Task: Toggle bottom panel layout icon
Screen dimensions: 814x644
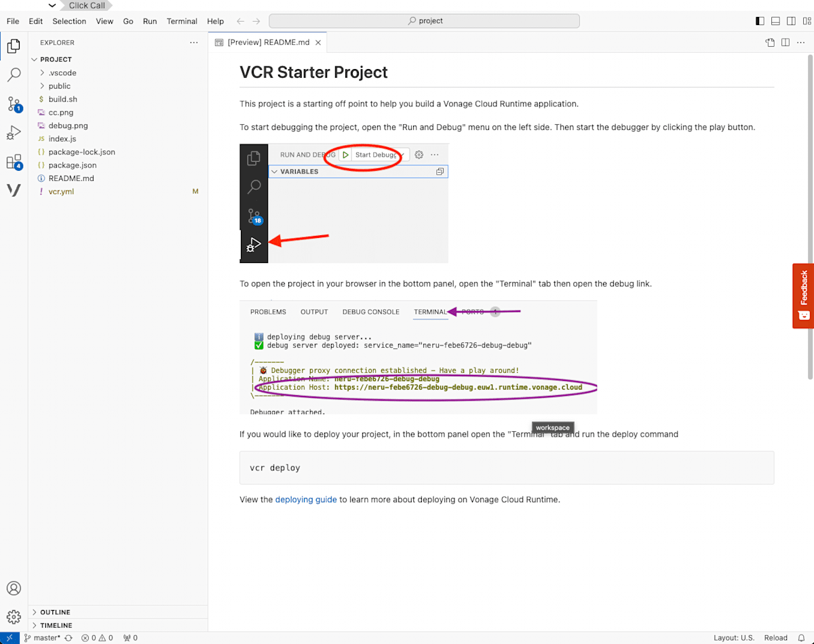Action: [775, 21]
